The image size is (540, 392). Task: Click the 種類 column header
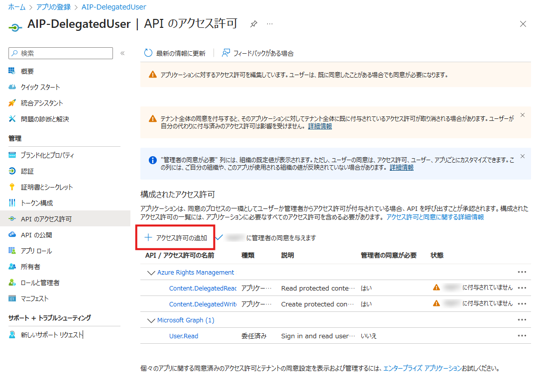pos(248,255)
